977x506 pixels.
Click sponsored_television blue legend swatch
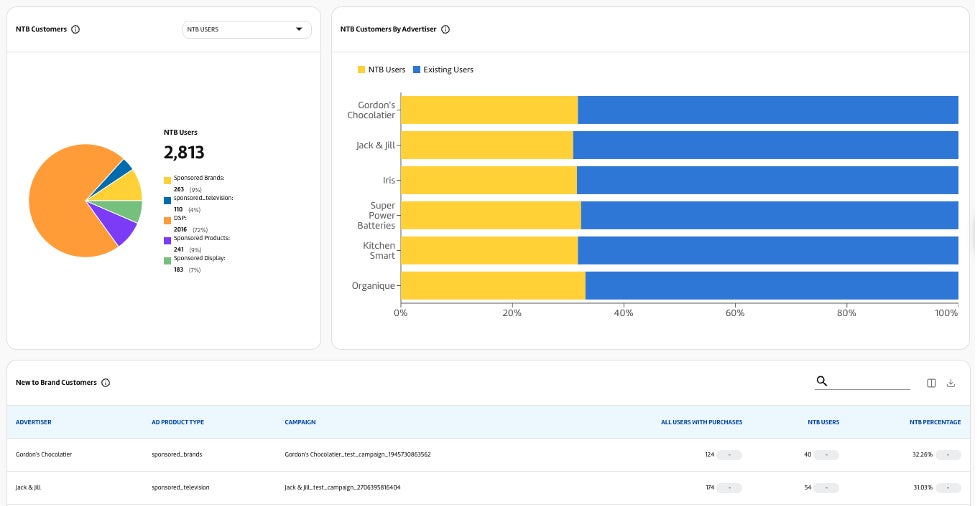pyautogui.click(x=168, y=200)
